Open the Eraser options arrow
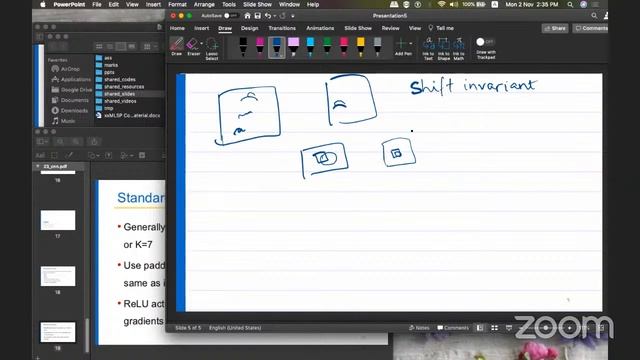The width and height of the screenshot is (640, 360). [202, 43]
